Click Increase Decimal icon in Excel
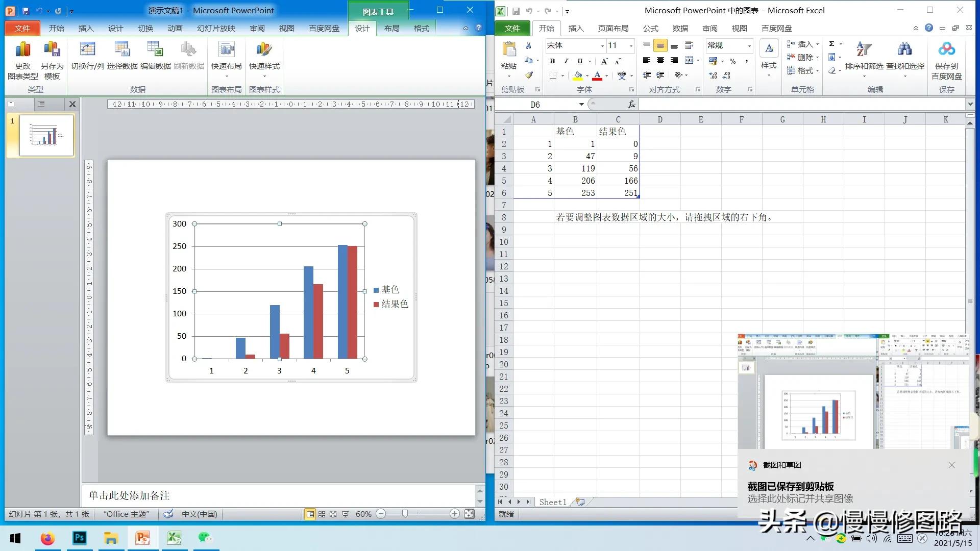Screen dimensions: 980x551 click(x=713, y=75)
